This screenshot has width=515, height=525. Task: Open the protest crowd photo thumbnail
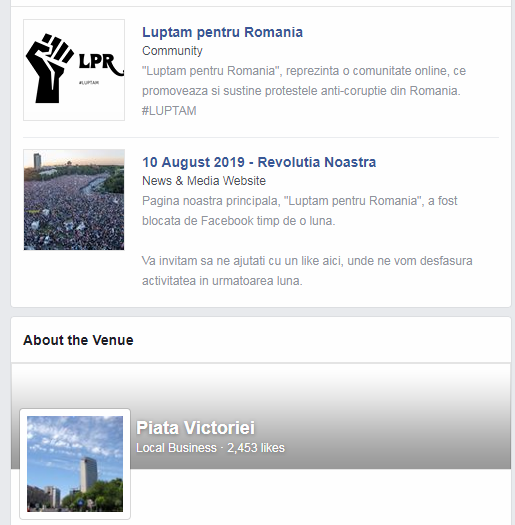point(74,200)
